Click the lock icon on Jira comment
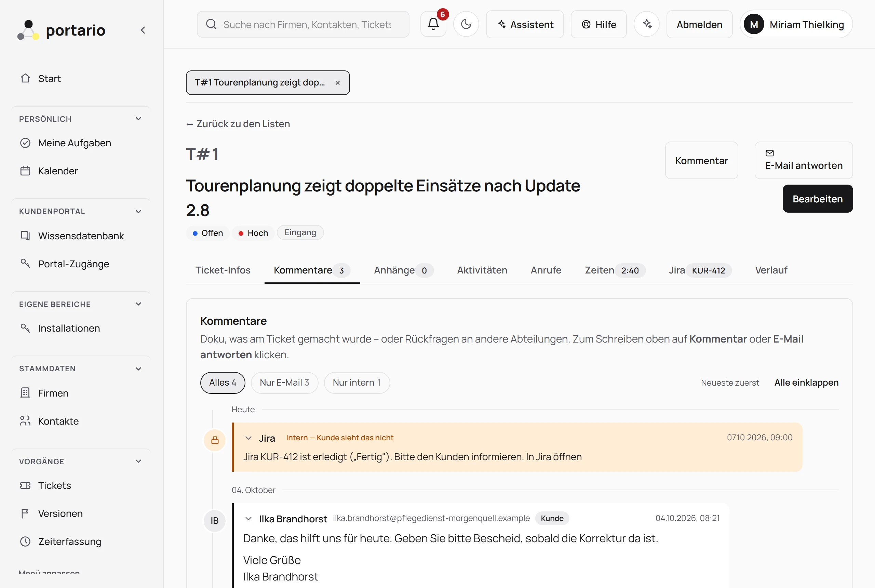This screenshot has height=588, width=875. 214,440
